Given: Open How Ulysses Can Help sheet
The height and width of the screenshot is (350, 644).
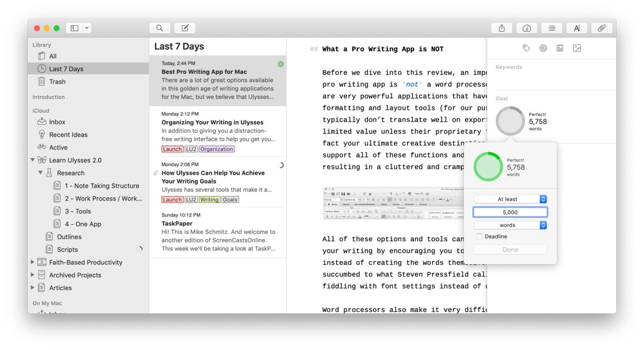Looking at the screenshot, I should (218, 182).
